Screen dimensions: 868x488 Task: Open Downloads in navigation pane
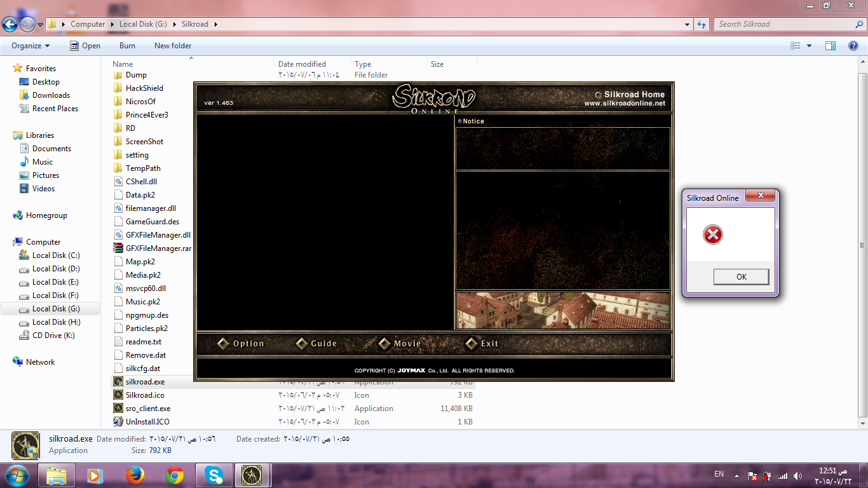[x=51, y=95]
